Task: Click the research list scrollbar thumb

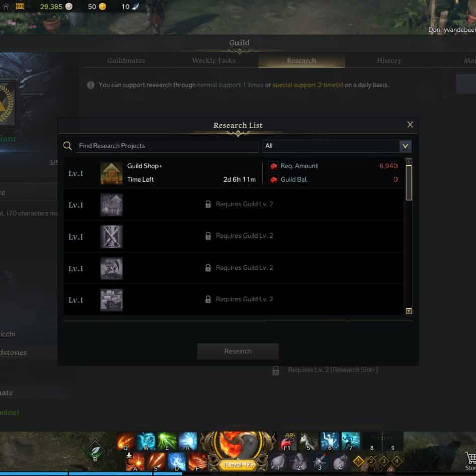Action: [x=409, y=183]
